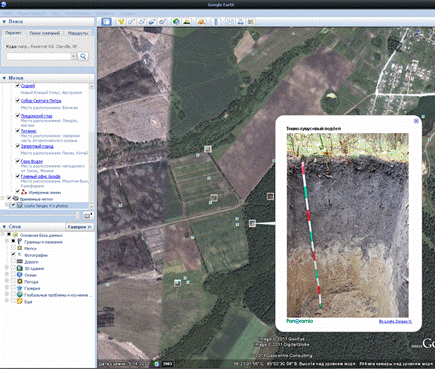Expand the Еще layer node
435x369 pixels.
click(x=7, y=301)
